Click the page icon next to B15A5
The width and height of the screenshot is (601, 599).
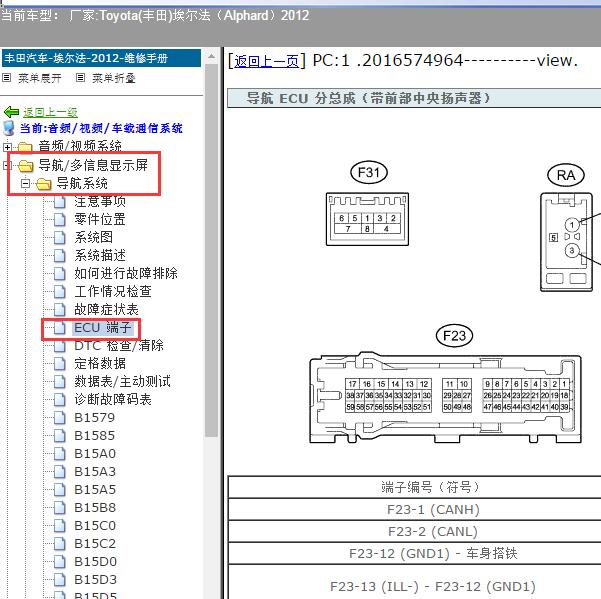tap(59, 490)
